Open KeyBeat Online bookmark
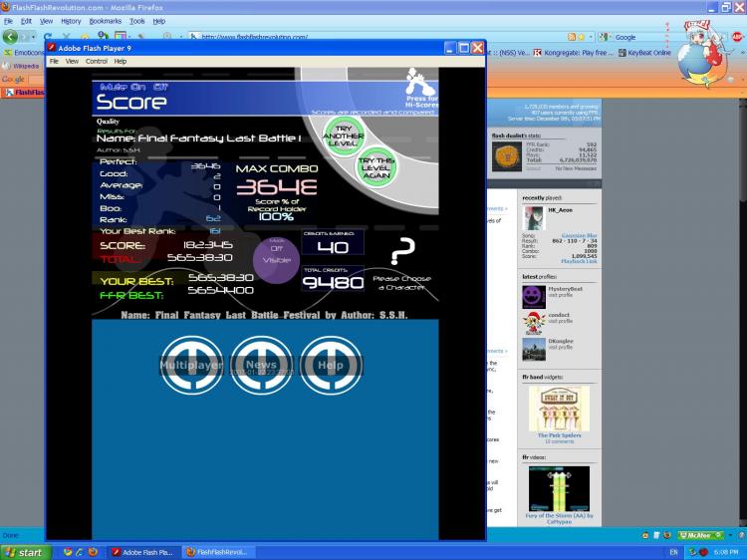The width and height of the screenshot is (747, 560). (644, 53)
